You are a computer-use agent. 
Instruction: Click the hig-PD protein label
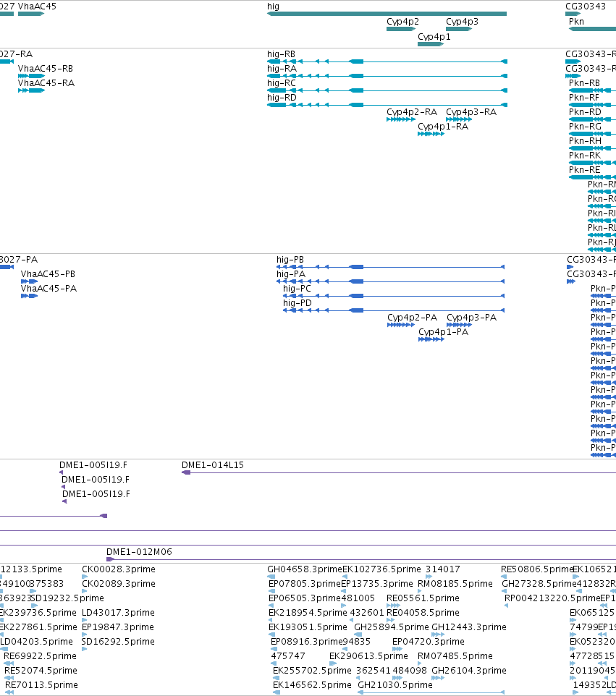(298, 302)
